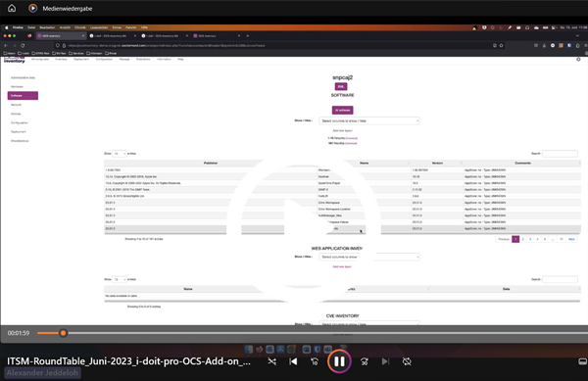Open the Deployment menu in OCS navbar
588x381 pixels.
click(x=81, y=59)
